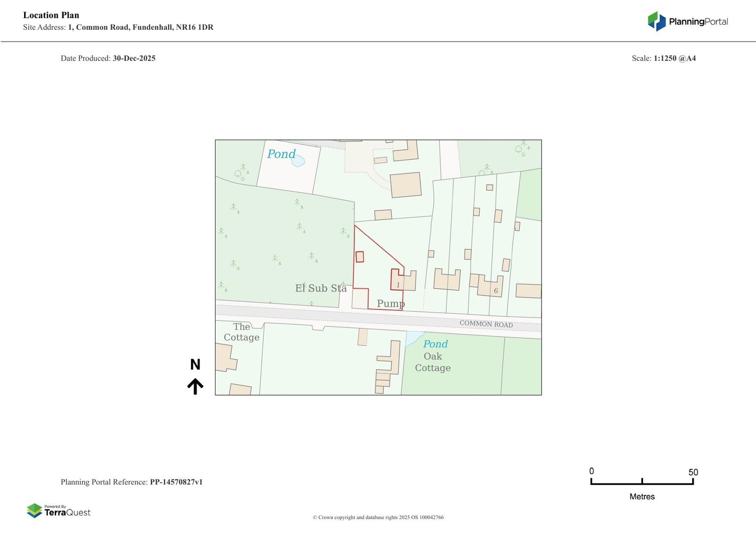Click the Pump label on map

[x=390, y=303]
